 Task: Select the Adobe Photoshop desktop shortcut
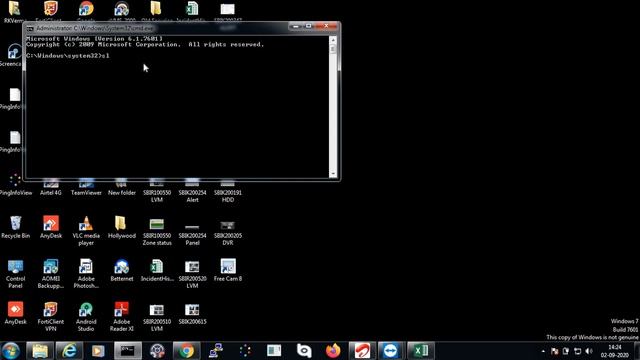click(86, 274)
